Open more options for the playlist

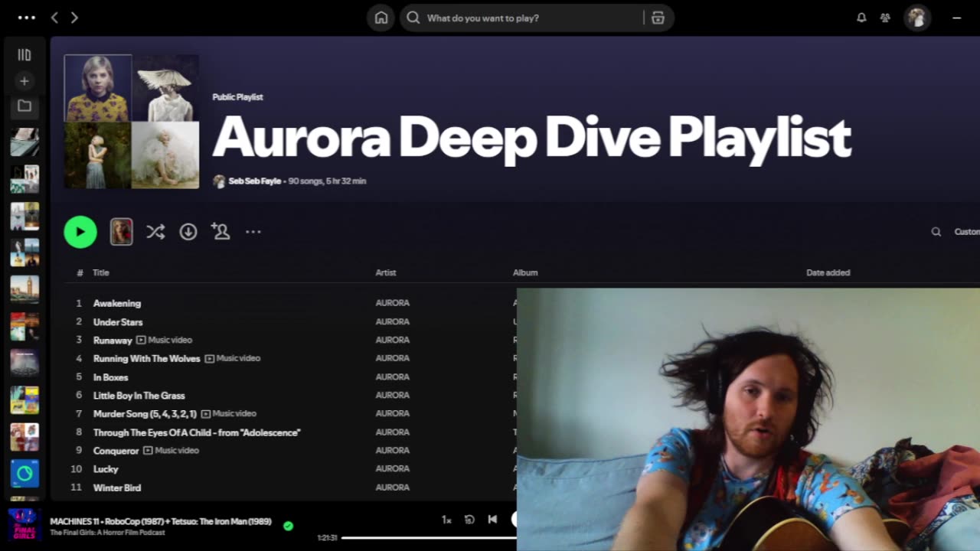(x=253, y=232)
